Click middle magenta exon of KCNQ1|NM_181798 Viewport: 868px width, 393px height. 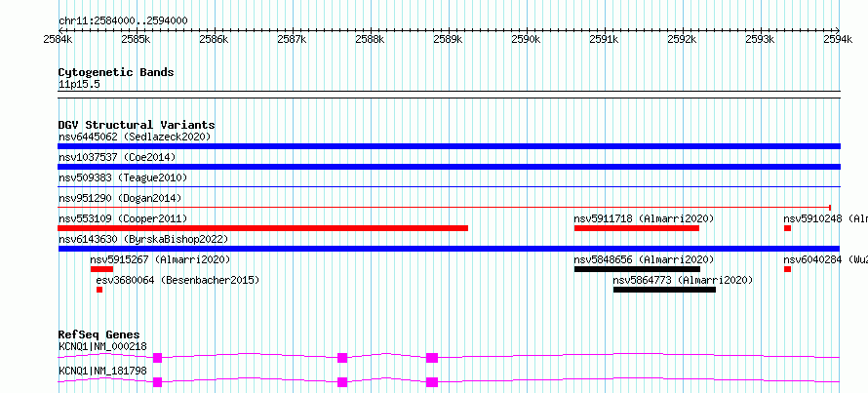tap(342, 382)
